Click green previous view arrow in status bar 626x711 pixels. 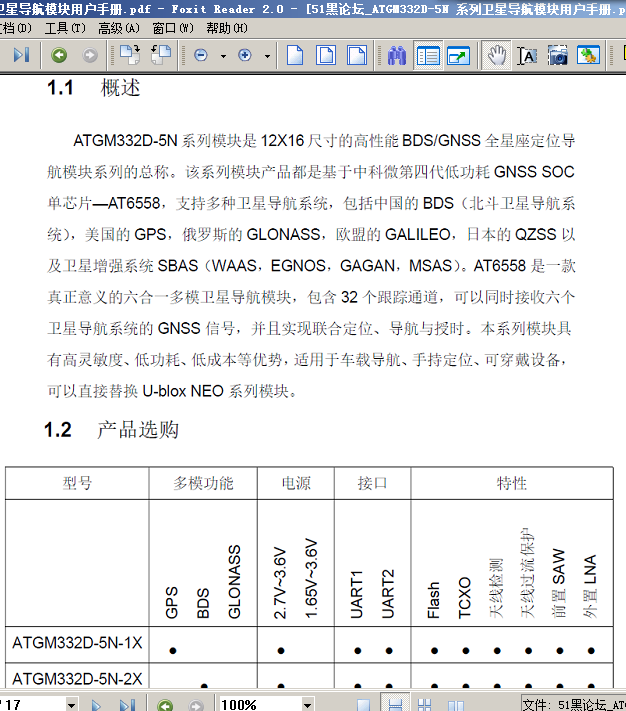click(165, 705)
